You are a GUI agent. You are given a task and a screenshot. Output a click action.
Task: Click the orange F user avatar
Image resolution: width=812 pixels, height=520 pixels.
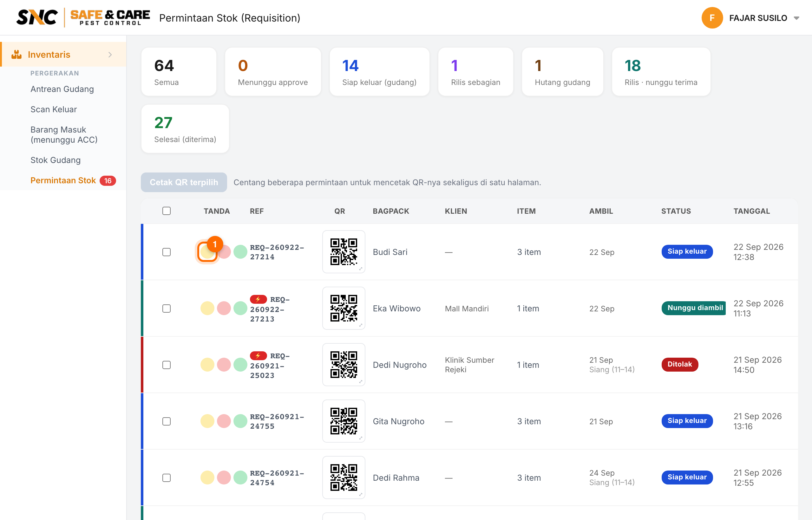click(x=712, y=18)
